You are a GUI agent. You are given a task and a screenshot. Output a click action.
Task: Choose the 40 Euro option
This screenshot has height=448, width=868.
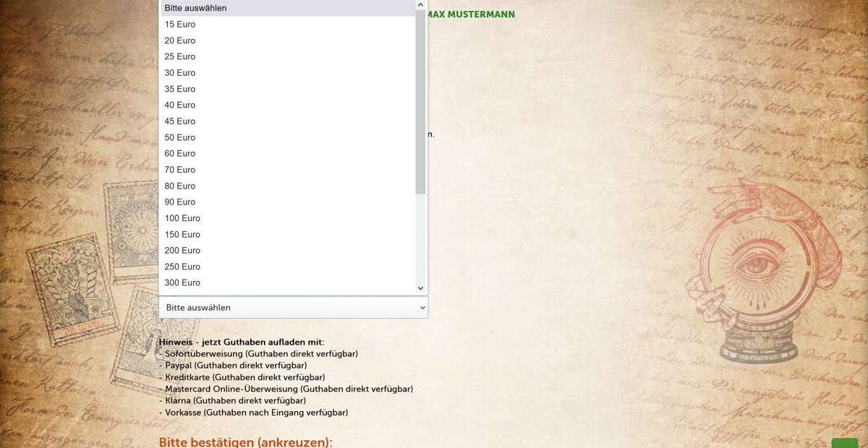point(180,105)
